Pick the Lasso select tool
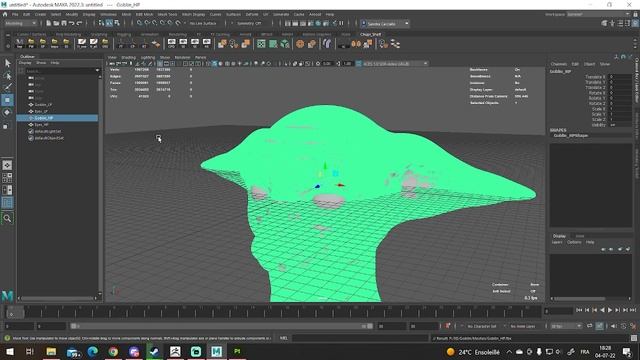Viewport: 640px width, 360px height. [x=7, y=76]
